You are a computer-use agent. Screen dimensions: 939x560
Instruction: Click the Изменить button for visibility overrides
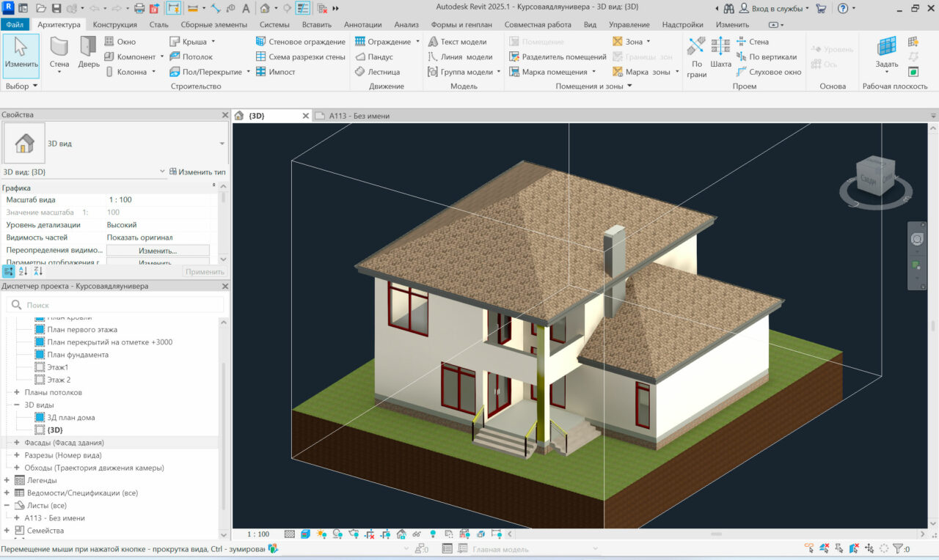coord(158,251)
